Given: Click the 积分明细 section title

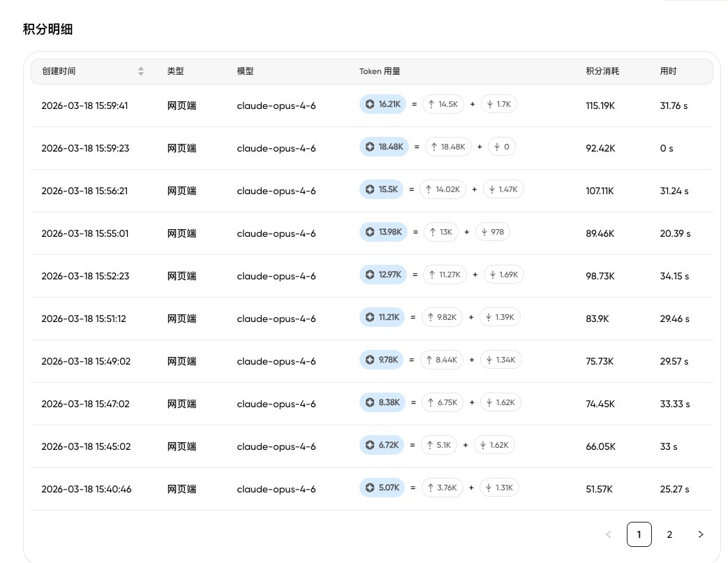Looking at the screenshot, I should pyautogui.click(x=48, y=29).
